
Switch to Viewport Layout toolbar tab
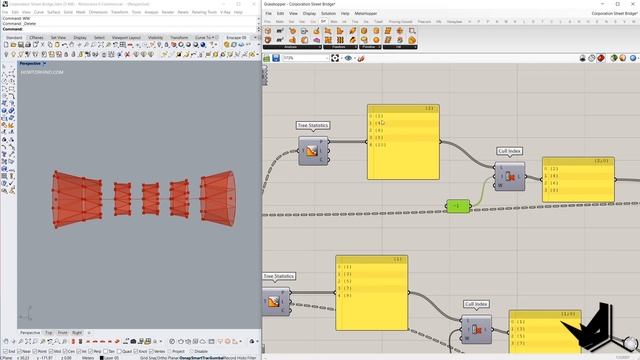point(126,38)
